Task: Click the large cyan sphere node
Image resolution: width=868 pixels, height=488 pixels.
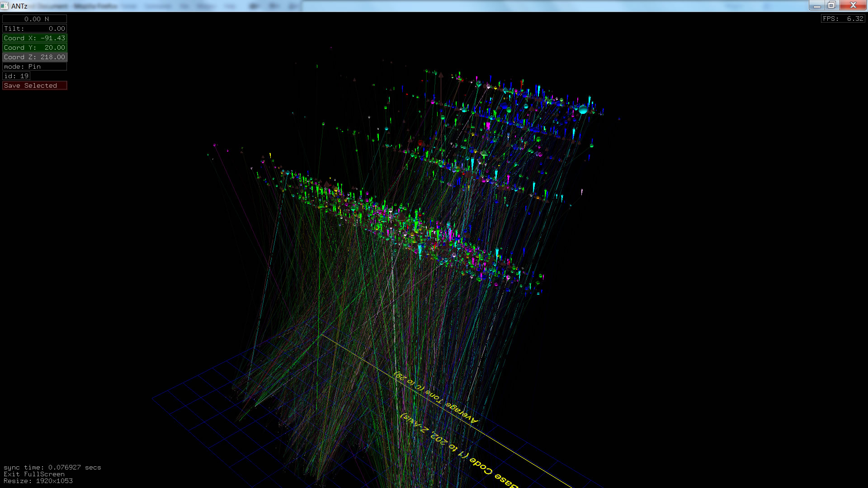Action: (x=583, y=110)
